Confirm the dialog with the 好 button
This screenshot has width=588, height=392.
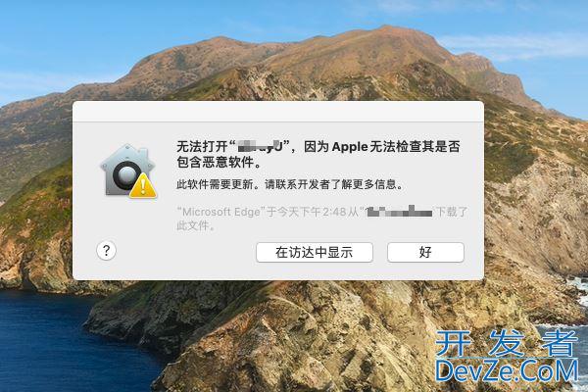coord(425,252)
